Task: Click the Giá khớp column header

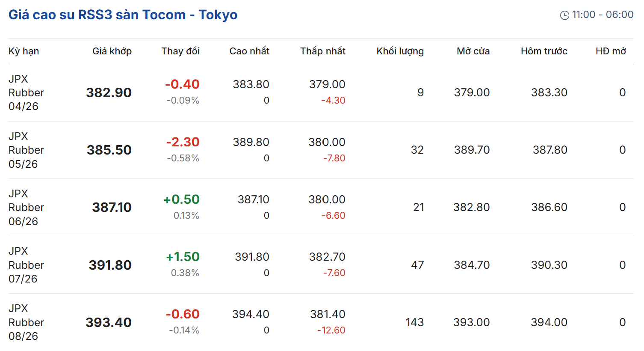Action: click(112, 51)
